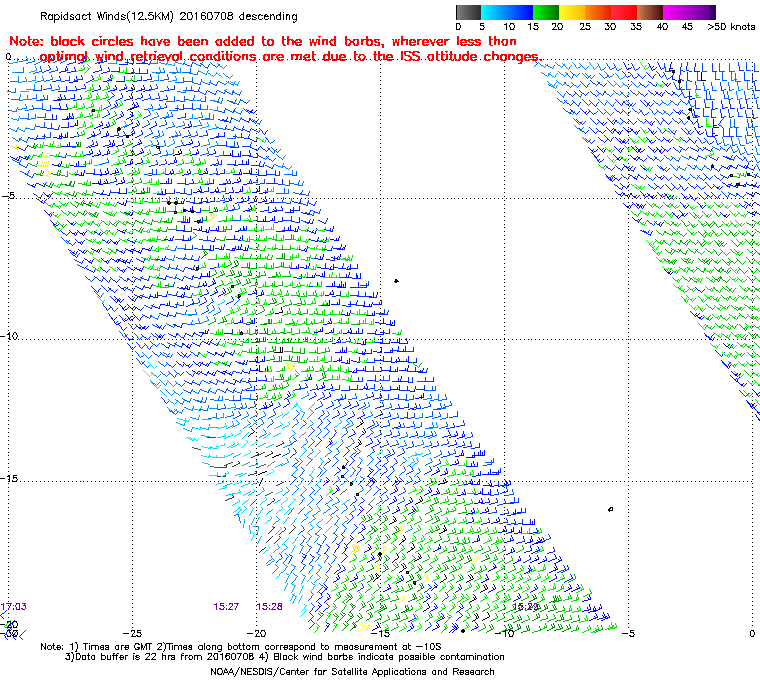Click the '15:27' time label
This screenshot has width=760, height=688.
point(226,607)
